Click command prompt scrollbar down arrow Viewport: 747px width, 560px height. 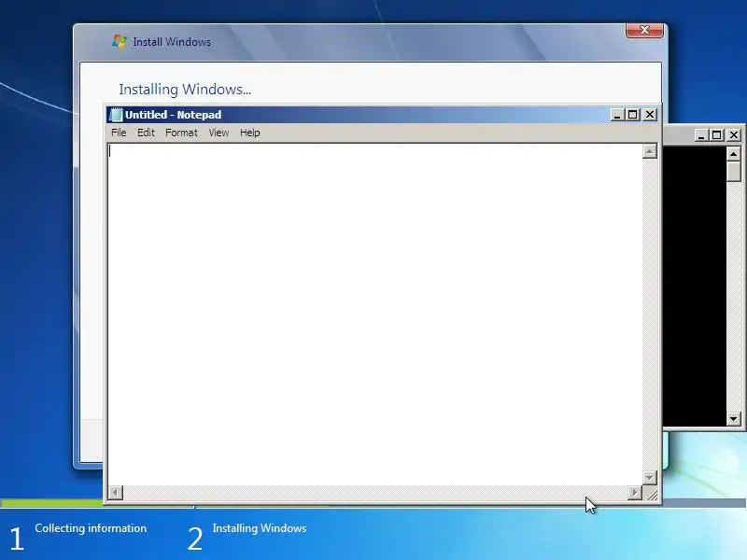coord(734,419)
